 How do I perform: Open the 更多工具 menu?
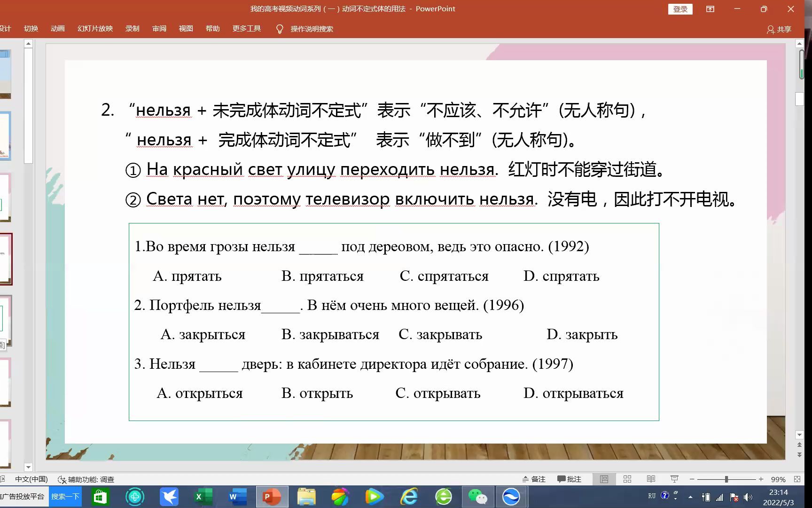pos(246,28)
